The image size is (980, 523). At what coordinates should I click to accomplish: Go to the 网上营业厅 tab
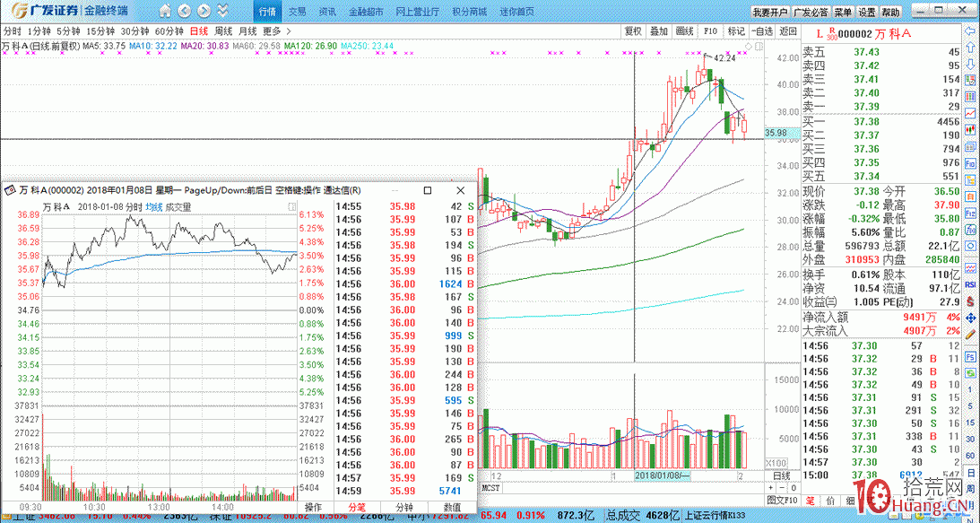[418, 12]
